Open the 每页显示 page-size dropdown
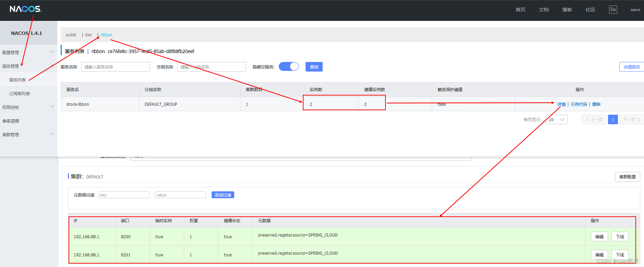Image resolution: width=644 pixels, height=267 pixels. pos(557,119)
